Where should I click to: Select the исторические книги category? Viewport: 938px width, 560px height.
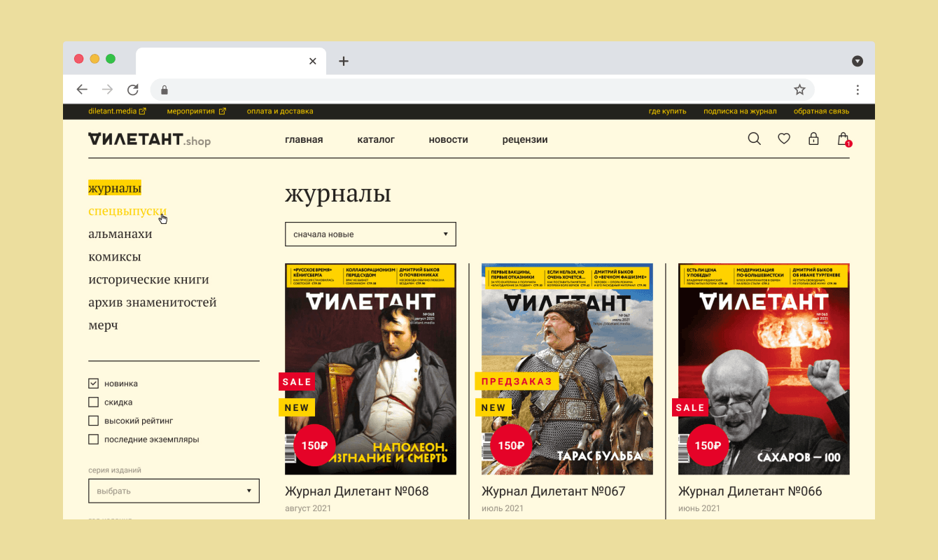(x=148, y=279)
